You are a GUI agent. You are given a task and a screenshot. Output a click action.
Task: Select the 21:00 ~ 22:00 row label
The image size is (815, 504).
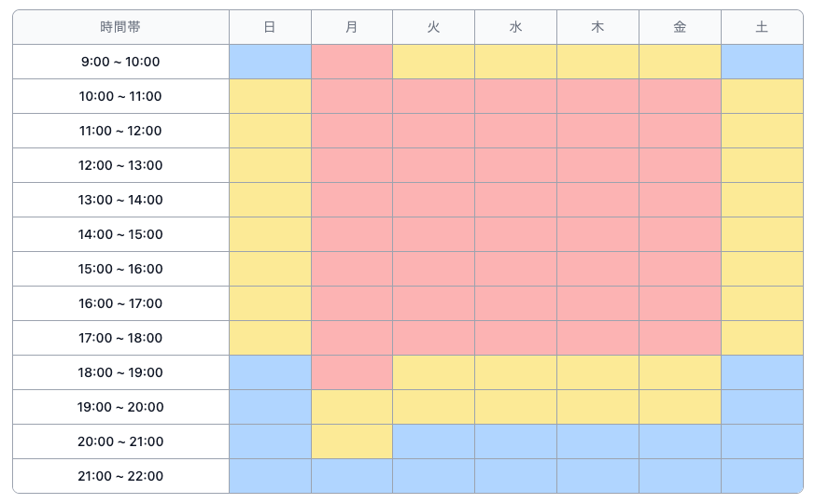pyautogui.click(x=120, y=476)
